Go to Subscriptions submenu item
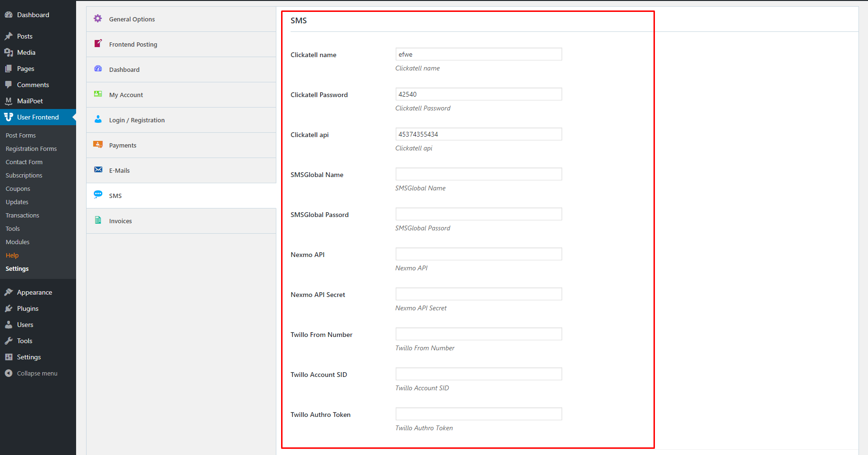Image resolution: width=868 pixels, height=455 pixels. 24,175
